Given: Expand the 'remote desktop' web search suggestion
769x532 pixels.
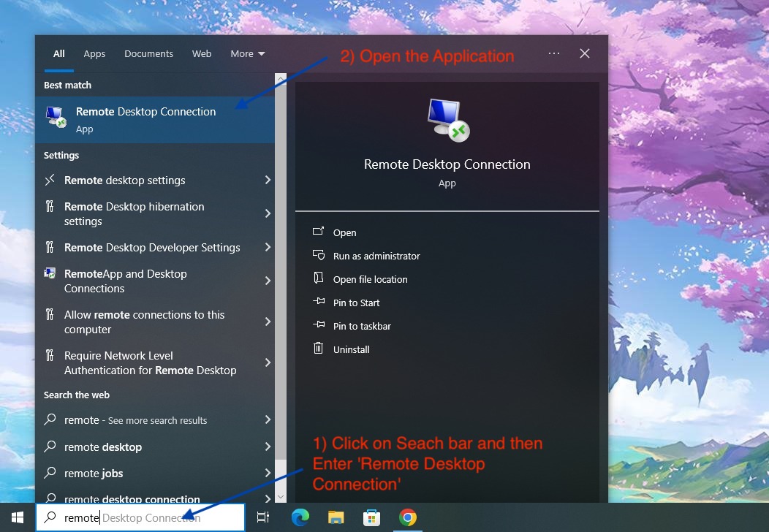Looking at the screenshot, I should [x=268, y=446].
